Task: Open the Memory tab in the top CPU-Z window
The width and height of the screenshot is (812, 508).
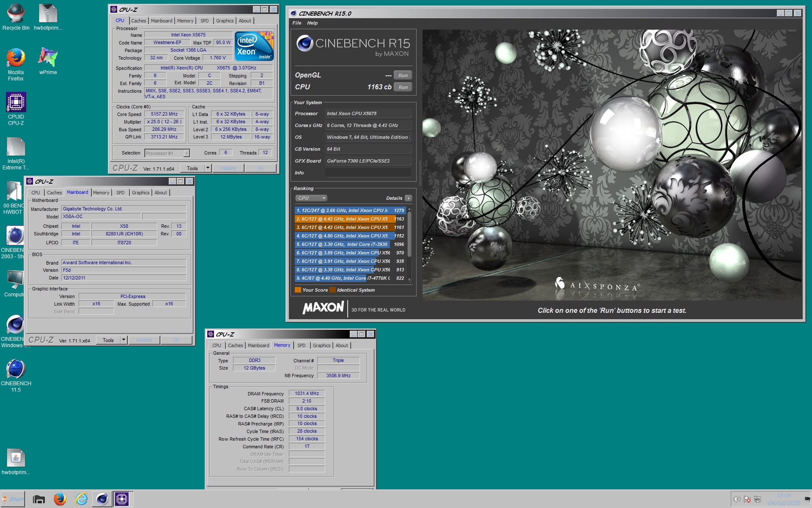Action: [x=185, y=21]
